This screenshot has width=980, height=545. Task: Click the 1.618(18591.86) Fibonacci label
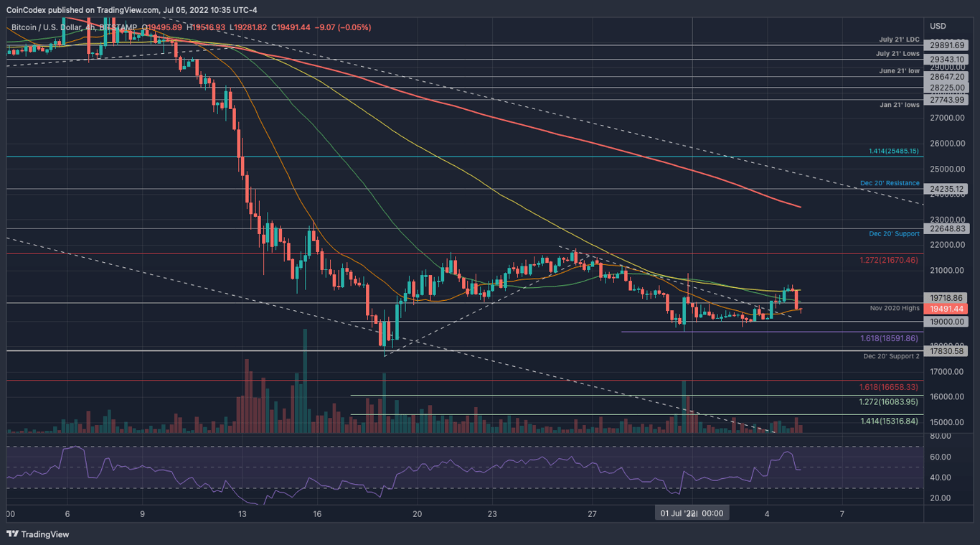pyautogui.click(x=889, y=337)
